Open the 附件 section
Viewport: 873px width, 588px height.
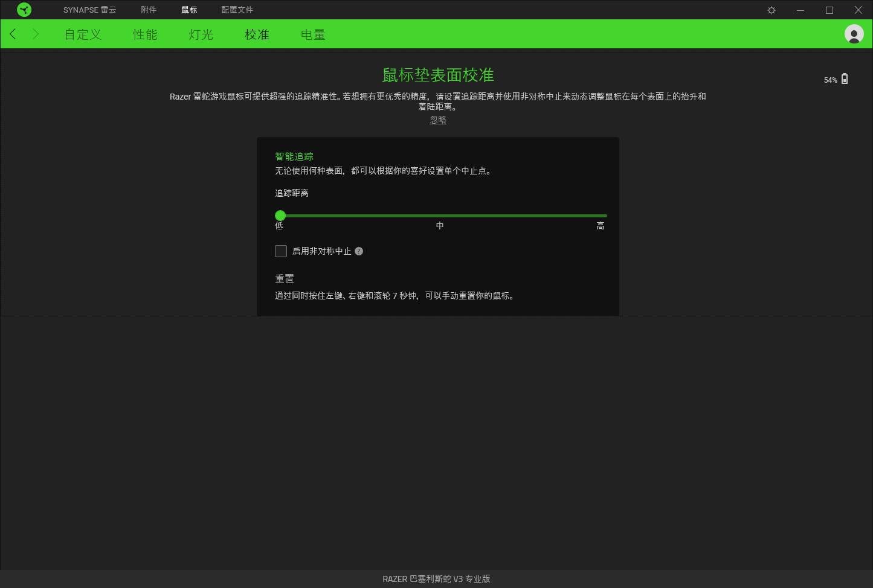[149, 10]
